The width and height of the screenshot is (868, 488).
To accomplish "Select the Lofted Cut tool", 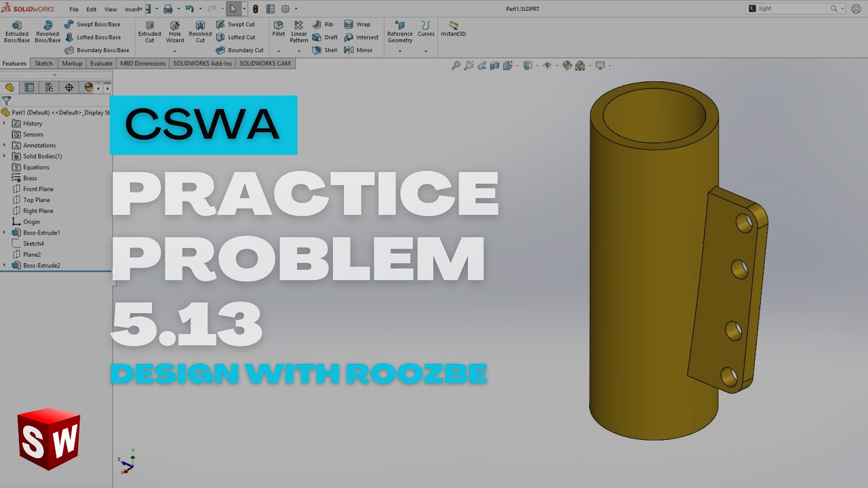I will 235,37.
